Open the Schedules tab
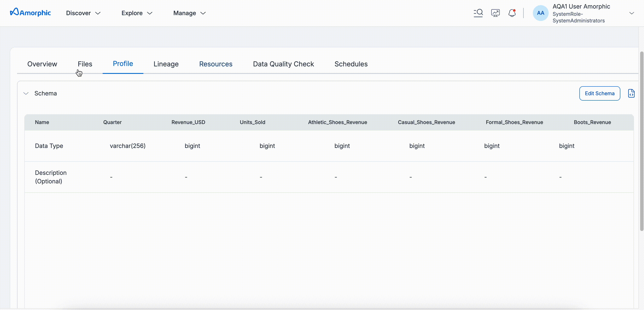 point(351,64)
